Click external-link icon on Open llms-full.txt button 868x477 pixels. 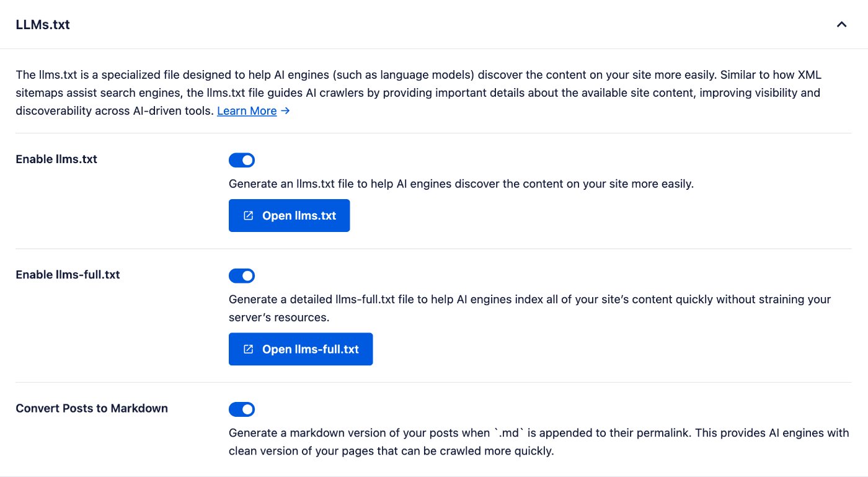pyautogui.click(x=249, y=349)
